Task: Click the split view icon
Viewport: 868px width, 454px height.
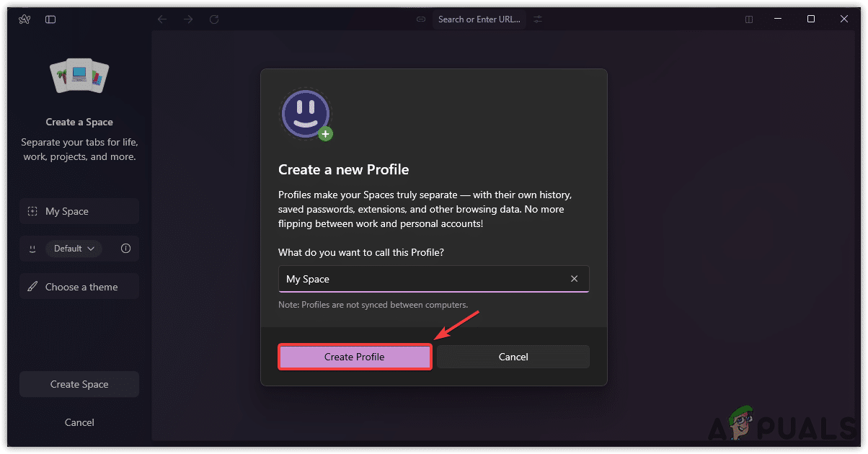Action: tap(749, 19)
